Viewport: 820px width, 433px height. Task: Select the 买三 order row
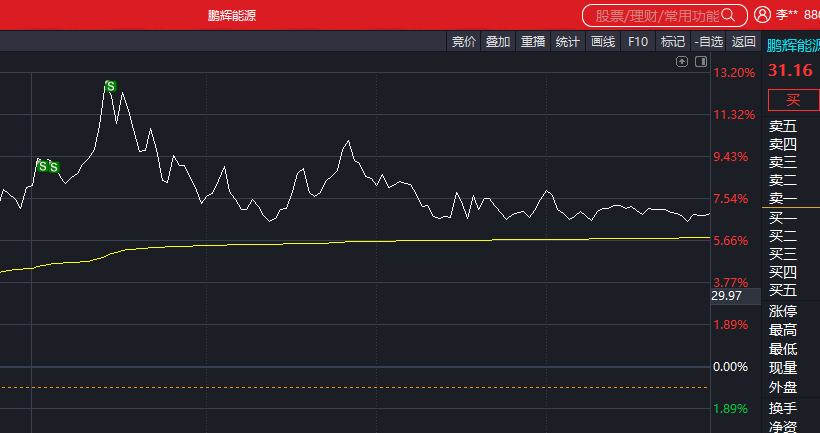pos(783,254)
